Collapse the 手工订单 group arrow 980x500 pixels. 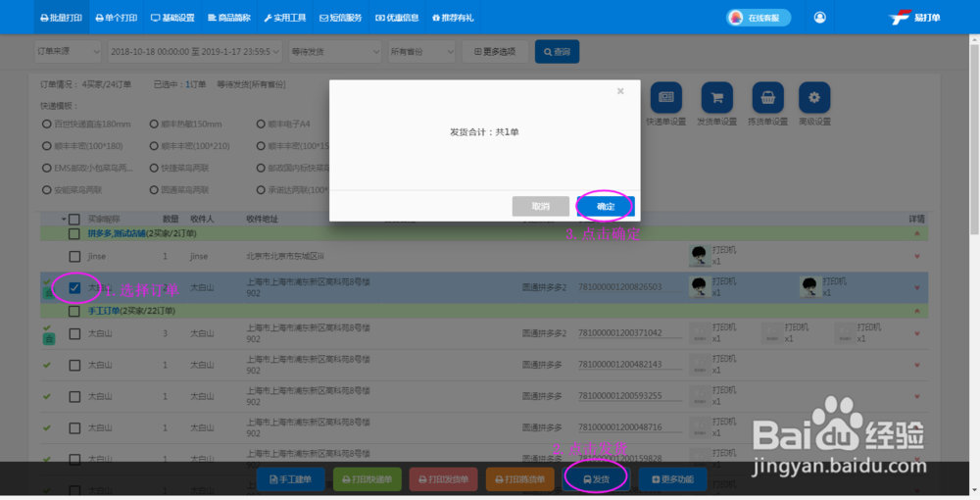click(917, 311)
